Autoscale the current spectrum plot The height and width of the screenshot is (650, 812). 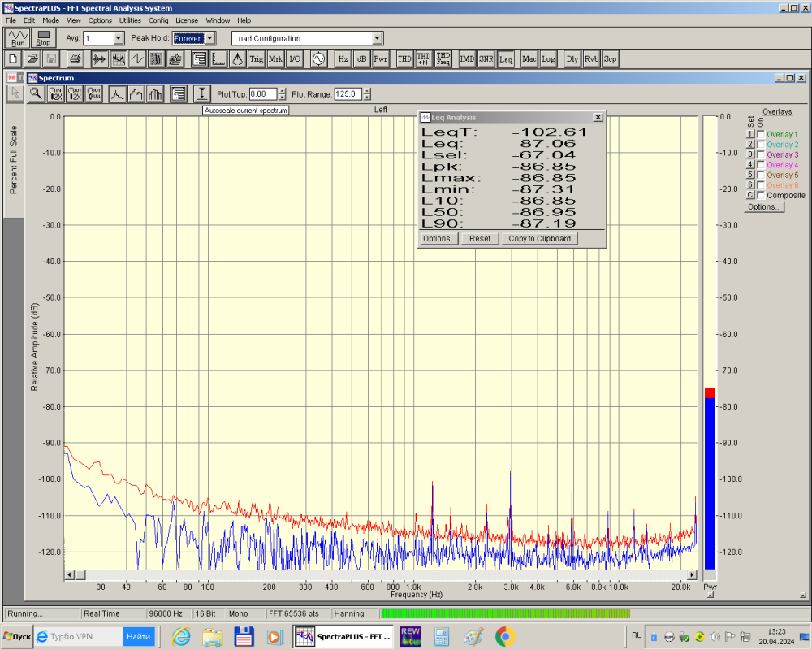[202, 93]
